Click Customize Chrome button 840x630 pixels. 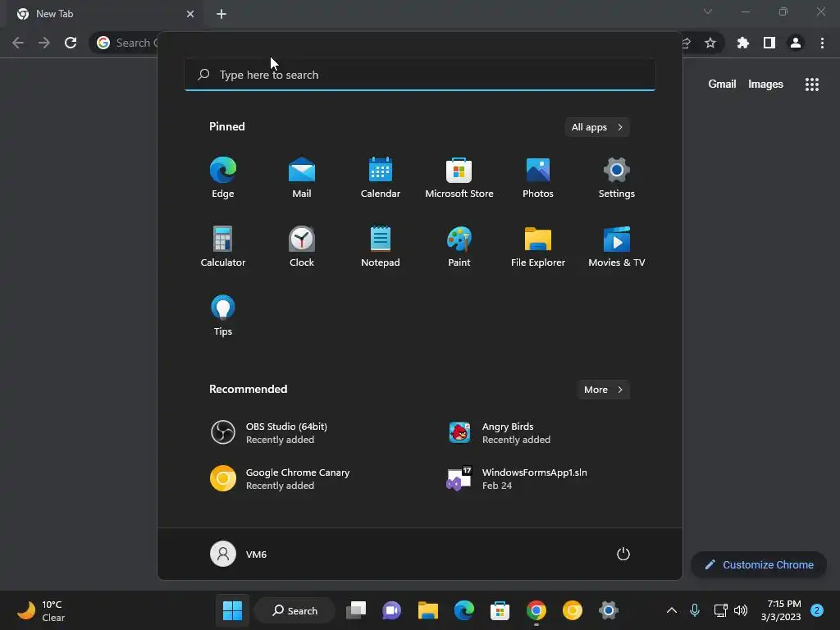(759, 564)
